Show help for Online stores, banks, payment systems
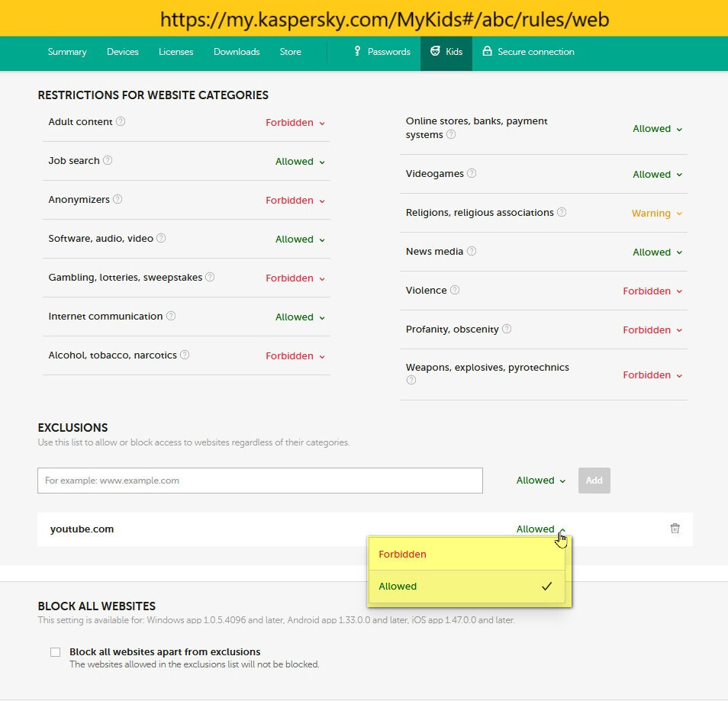Image resolution: width=728 pixels, height=701 pixels. pyautogui.click(x=451, y=135)
